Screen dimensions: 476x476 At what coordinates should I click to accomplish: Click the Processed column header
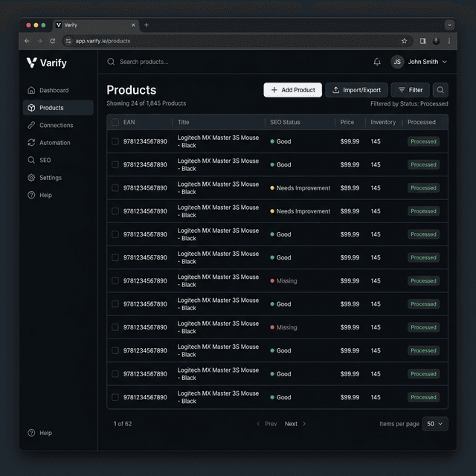(x=422, y=122)
